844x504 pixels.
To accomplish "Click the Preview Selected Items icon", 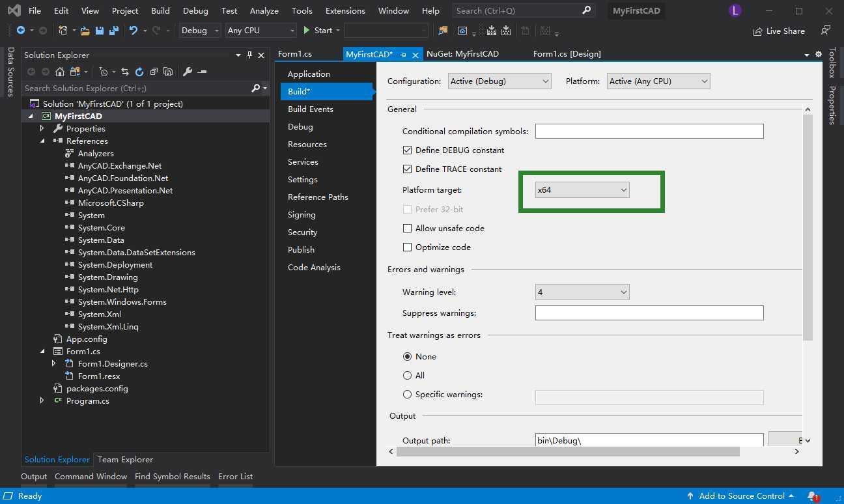I will tap(203, 72).
